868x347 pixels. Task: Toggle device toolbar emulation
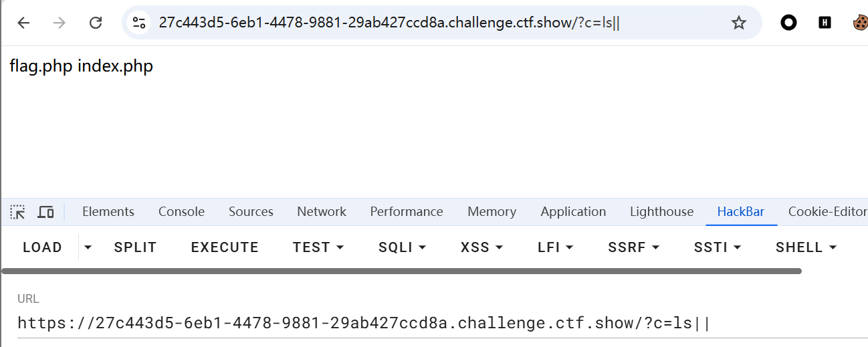[45, 212]
